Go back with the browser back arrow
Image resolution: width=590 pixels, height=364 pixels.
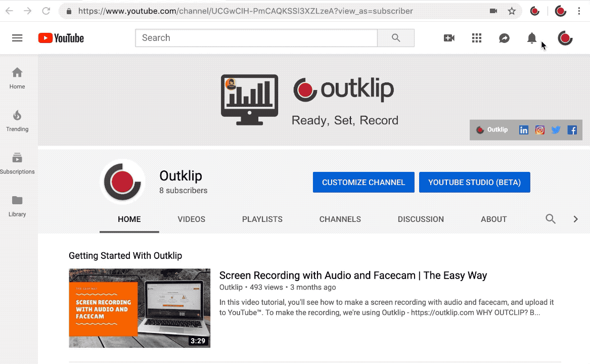tap(9, 11)
